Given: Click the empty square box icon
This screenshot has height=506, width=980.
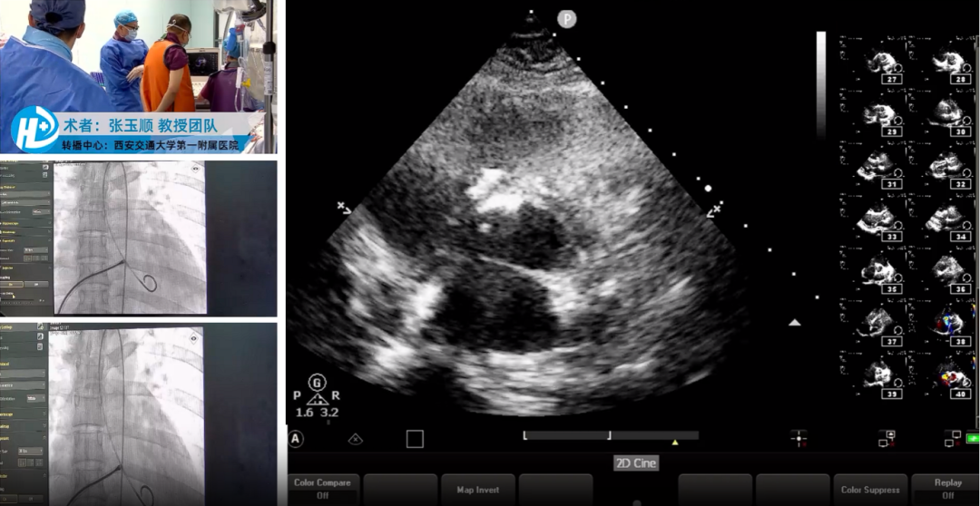Looking at the screenshot, I should 415,439.
